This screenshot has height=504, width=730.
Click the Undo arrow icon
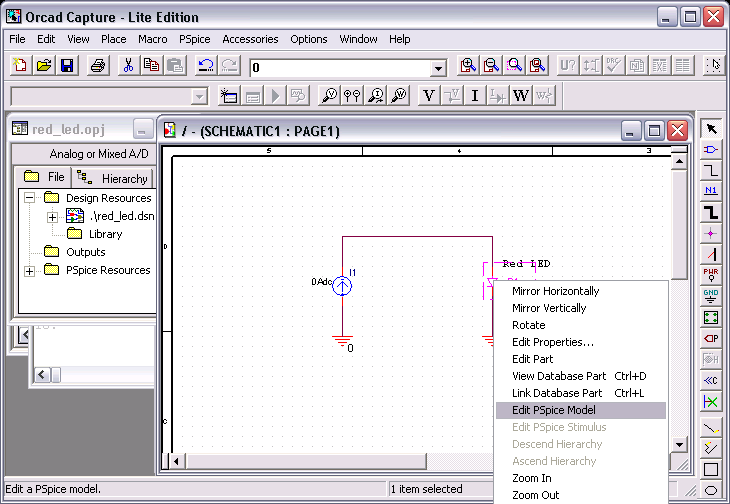tap(206, 65)
